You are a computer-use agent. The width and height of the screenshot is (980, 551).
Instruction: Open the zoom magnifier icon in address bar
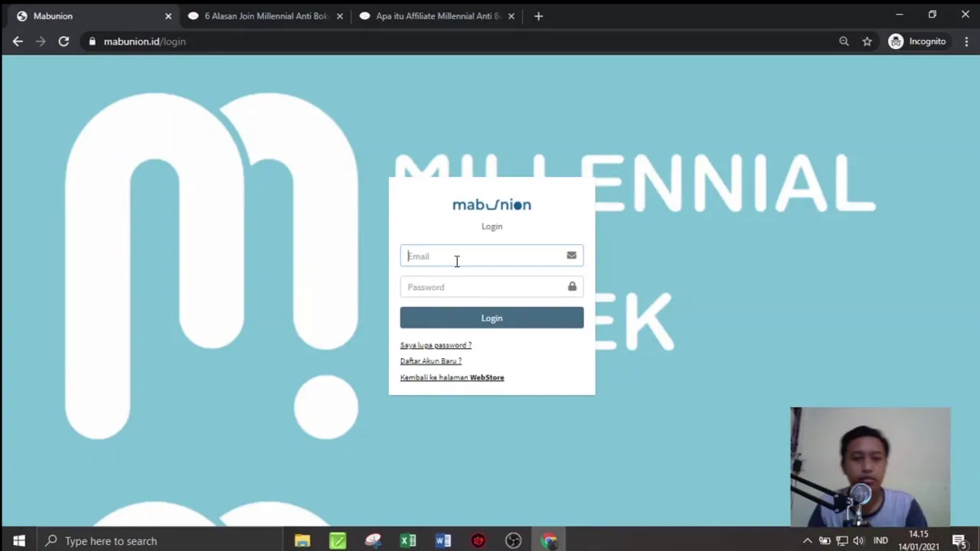coord(844,41)
